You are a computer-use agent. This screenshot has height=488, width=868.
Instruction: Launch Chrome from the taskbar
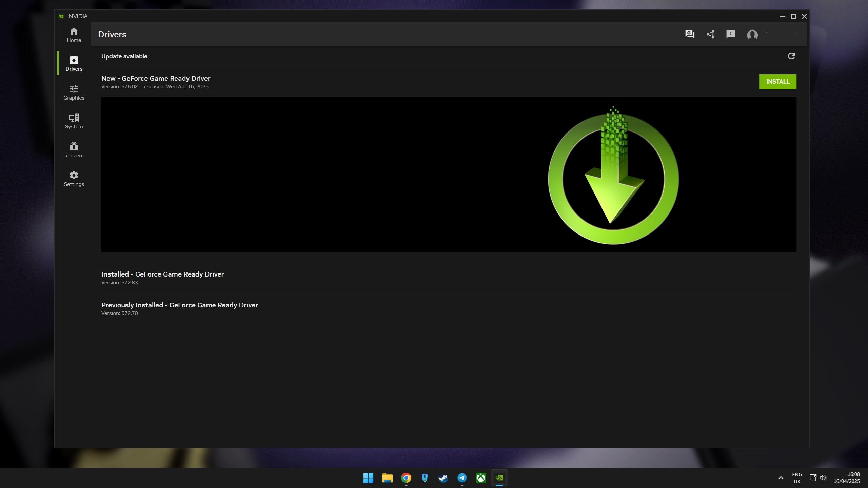coord(406,478)
